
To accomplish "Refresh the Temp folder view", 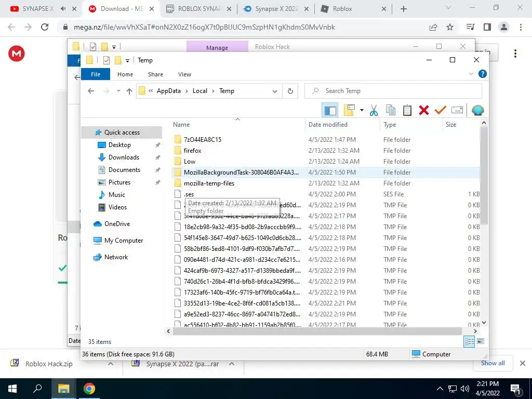I will [290, 91].
